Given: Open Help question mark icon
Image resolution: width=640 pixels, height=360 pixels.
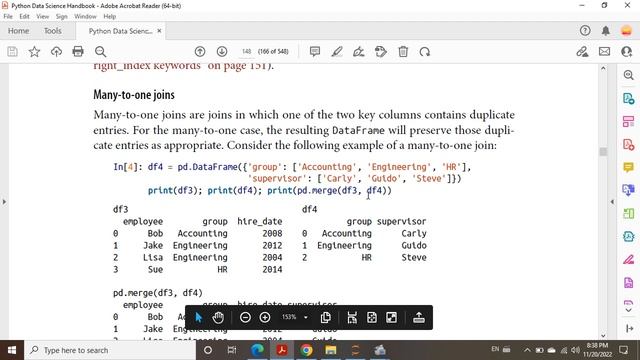Looking at the screenshot, I should 585,31.
